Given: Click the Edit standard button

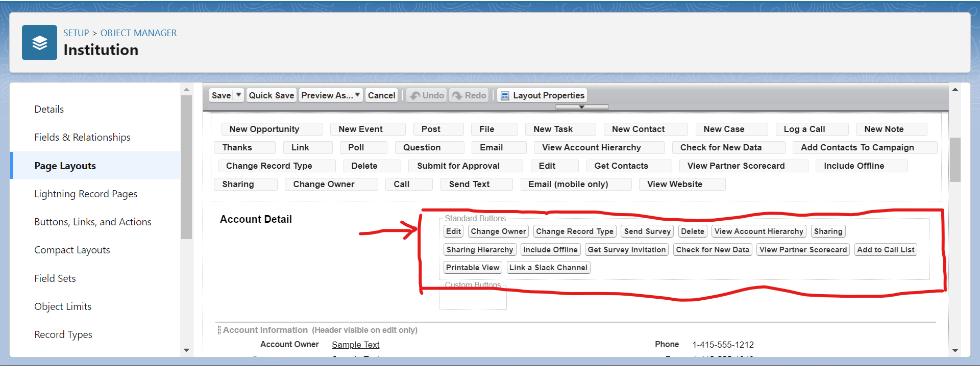Looking at the screenshot, I should coord(453,231).
